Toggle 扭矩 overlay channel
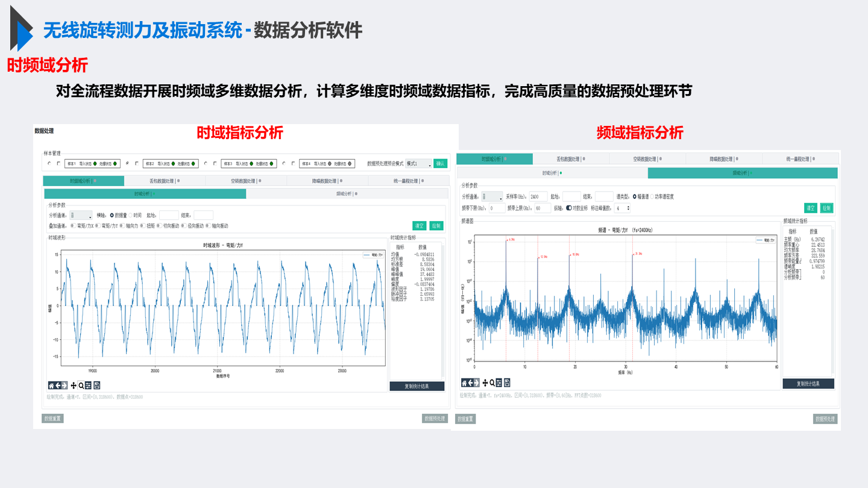Viewport: 868px width, 488px height. [x=143, y=226]
